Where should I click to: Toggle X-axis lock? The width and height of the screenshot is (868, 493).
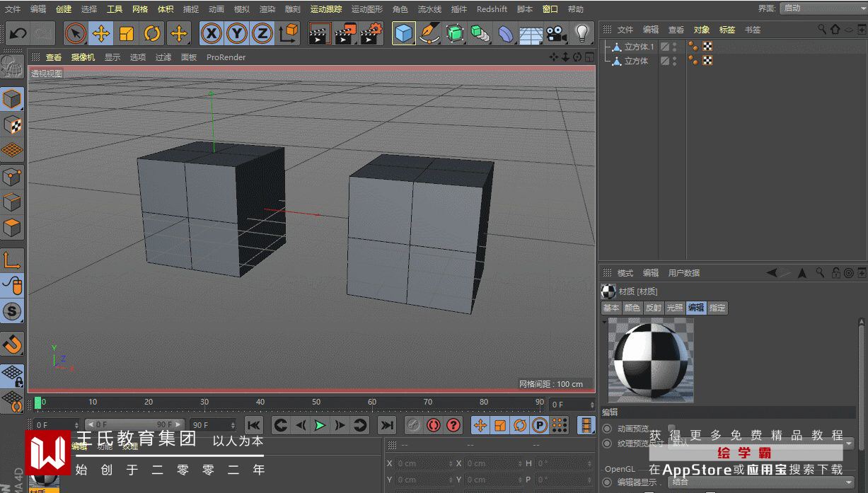211,33
